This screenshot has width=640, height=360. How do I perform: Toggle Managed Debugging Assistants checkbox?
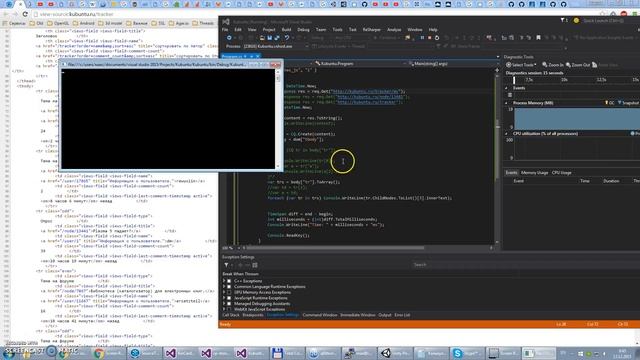point(229,304)
